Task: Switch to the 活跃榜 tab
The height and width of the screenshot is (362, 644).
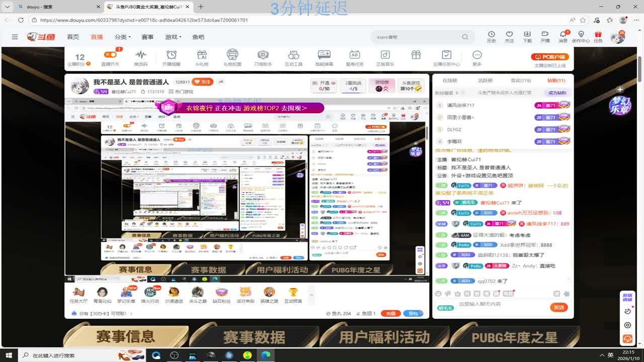Action: pyautogui.click(x=485, y=80)
